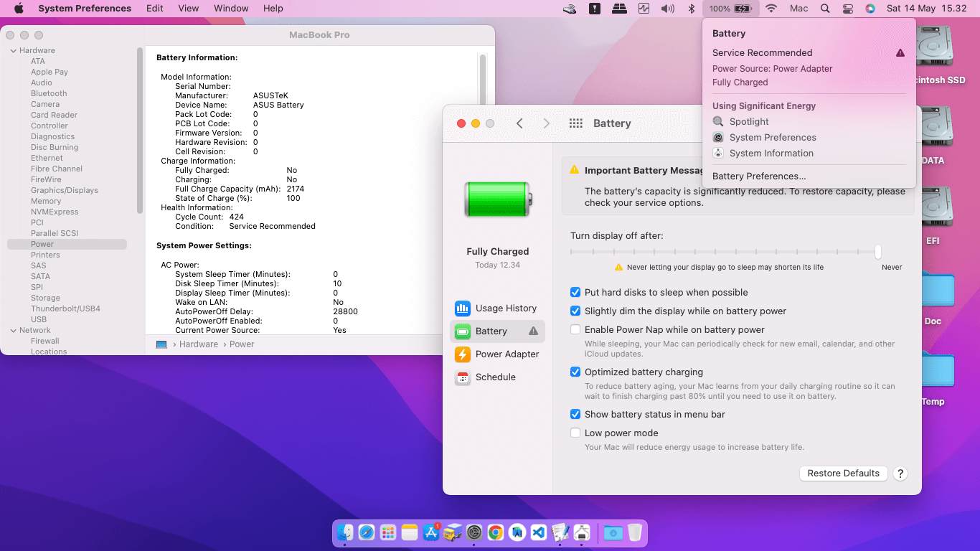Viewport: 980px width, 551px height.
Task: Toggle Optimized battery charging checkbox
Action: [x=575, y=372]
